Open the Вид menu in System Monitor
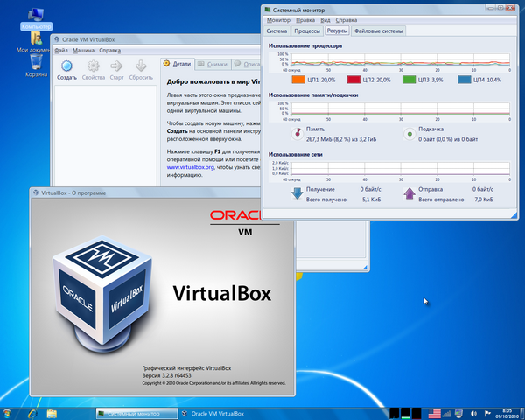This screenshot has height=420, width=525. coord(325,20)
